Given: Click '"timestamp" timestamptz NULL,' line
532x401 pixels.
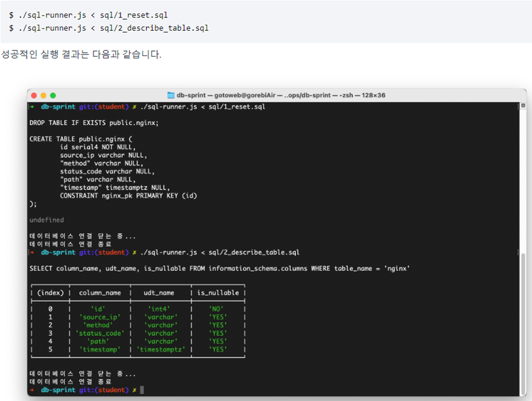Looking at the screenshot, I should [x=115, y=187].
